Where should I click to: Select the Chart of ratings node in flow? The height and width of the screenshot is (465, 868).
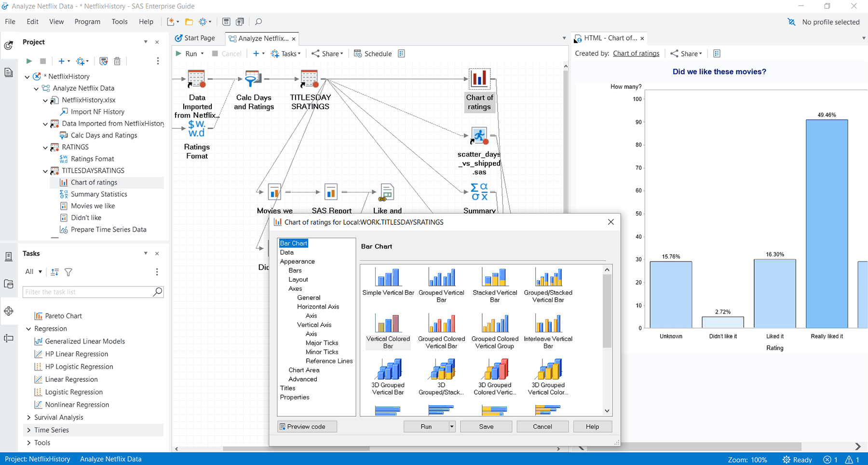pyautogui.click(x=479, y=79)
